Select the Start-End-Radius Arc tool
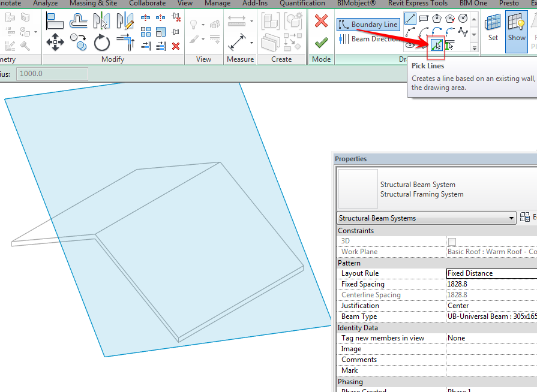Viewport: 537px width, 392px height. [x=410, y=32]
